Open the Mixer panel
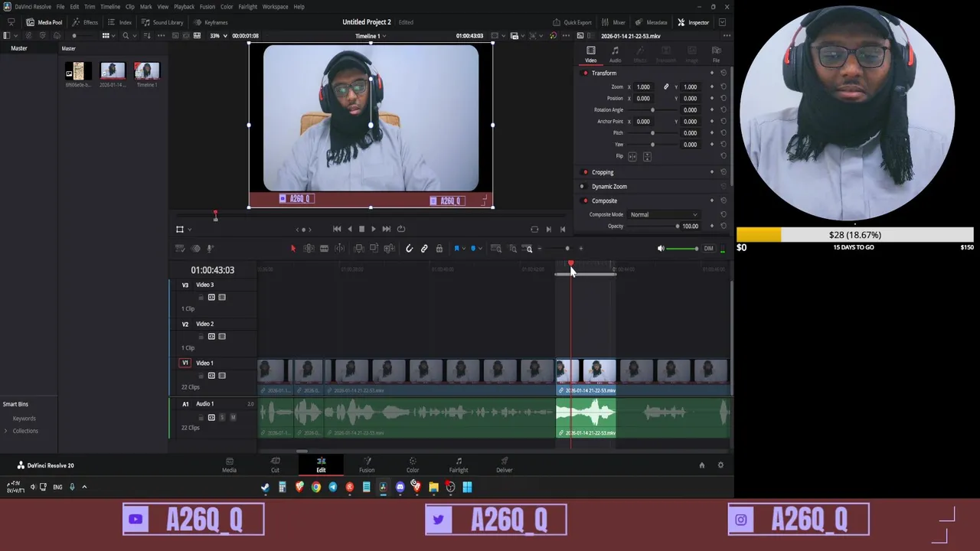The width and height of the screenshot is (980, 551). tap(614, 22)
